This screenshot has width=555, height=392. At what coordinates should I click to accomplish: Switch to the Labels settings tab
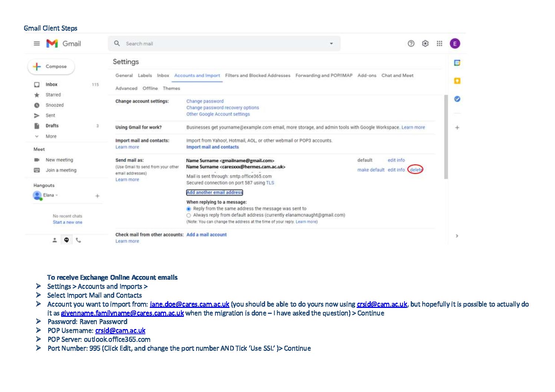(x=145, y=75)
